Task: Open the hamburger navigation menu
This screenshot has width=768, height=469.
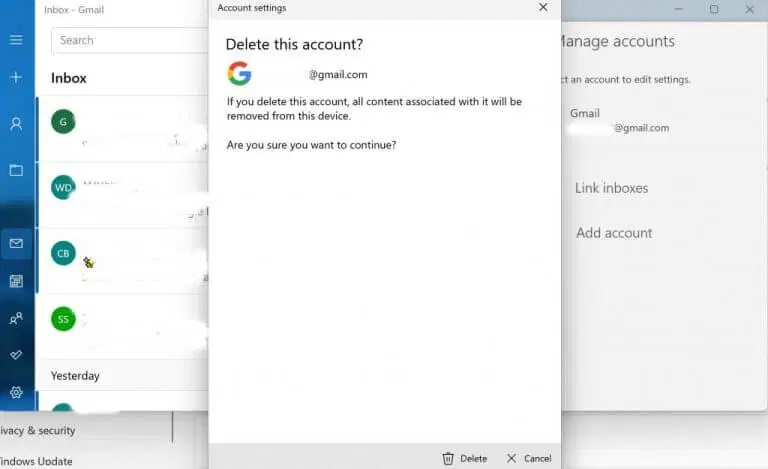Action: [x=16, y=40]
